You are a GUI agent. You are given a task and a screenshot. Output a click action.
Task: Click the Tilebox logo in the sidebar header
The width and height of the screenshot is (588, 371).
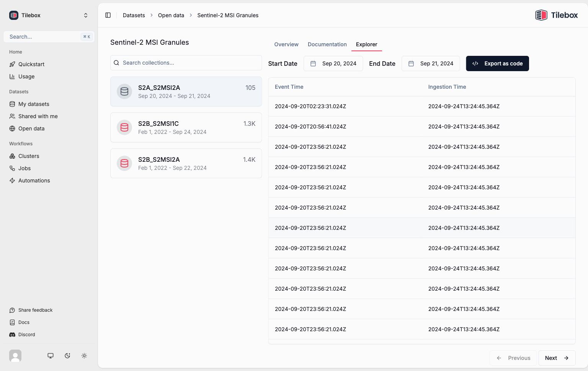tap(14, 15)
